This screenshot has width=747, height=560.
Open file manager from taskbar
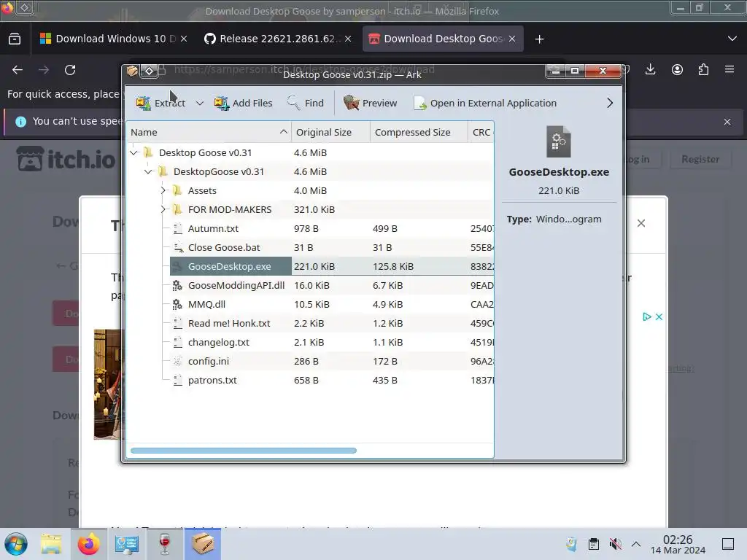pyautogui.click(x=51, y=544)
